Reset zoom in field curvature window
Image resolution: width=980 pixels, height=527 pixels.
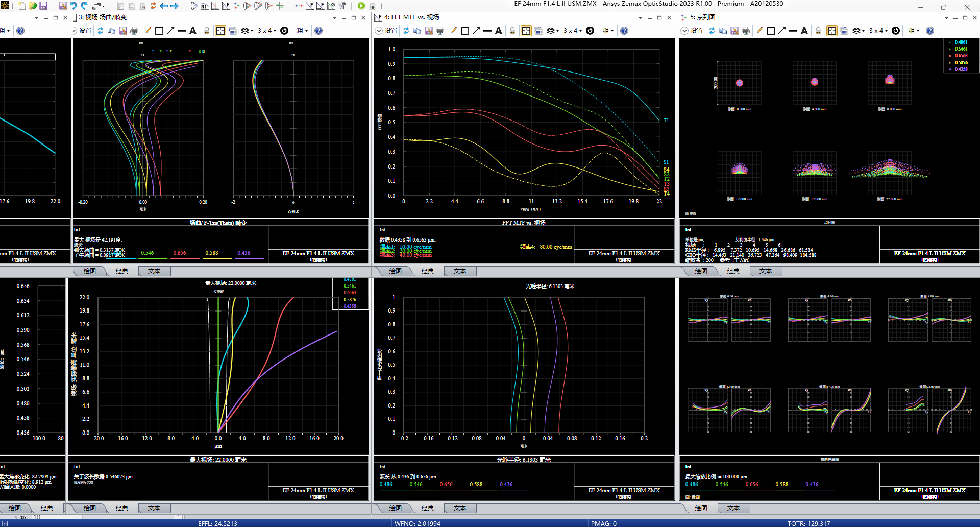pos(284,31)
